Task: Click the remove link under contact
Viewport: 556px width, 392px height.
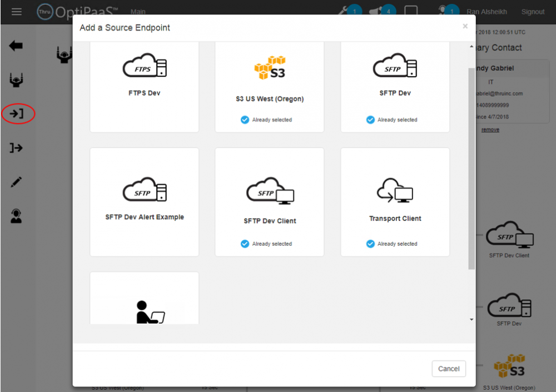Action: [x=490, y=130]
